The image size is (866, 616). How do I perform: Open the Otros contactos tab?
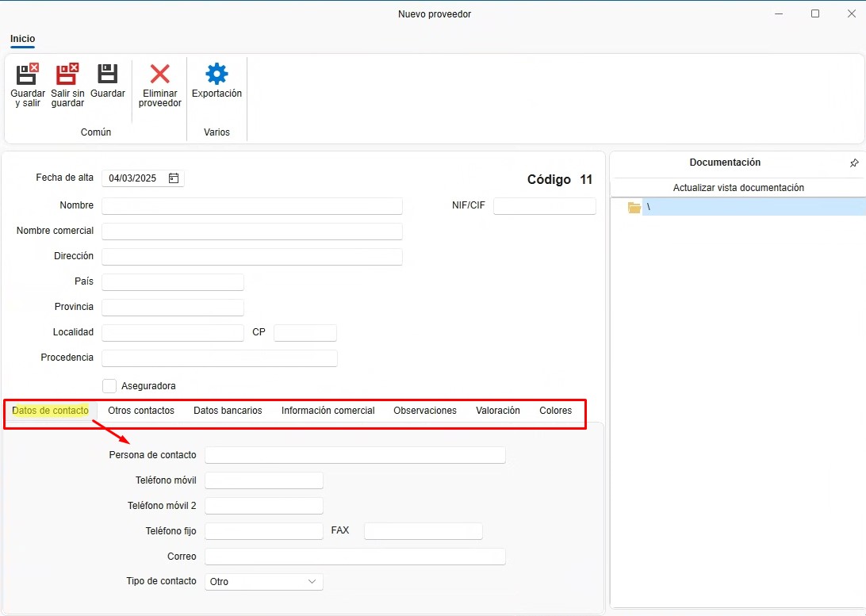pyautogui.click(x=141, y=410)
